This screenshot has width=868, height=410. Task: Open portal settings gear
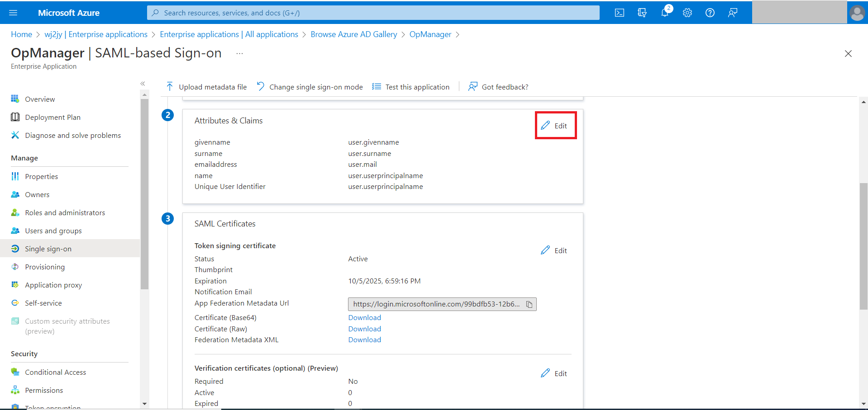pyautogui.click(x=687, y=13)
